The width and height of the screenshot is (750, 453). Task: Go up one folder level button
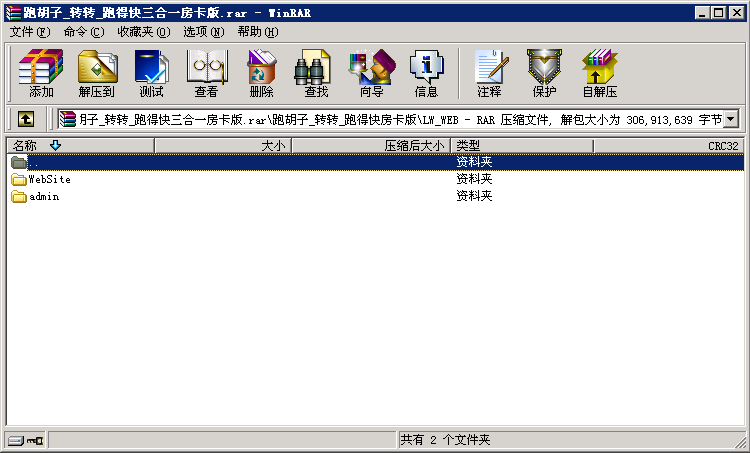[26, 119]
